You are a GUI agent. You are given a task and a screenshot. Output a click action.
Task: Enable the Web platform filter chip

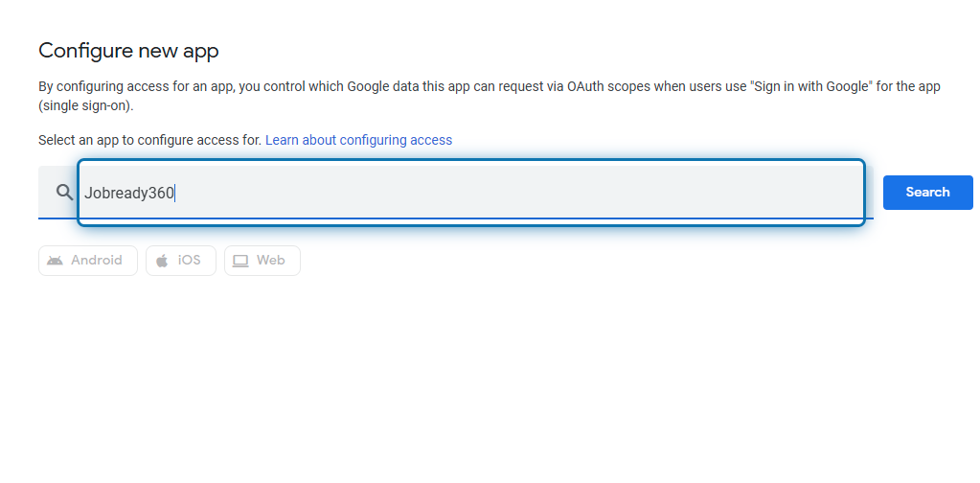point(262,261)
